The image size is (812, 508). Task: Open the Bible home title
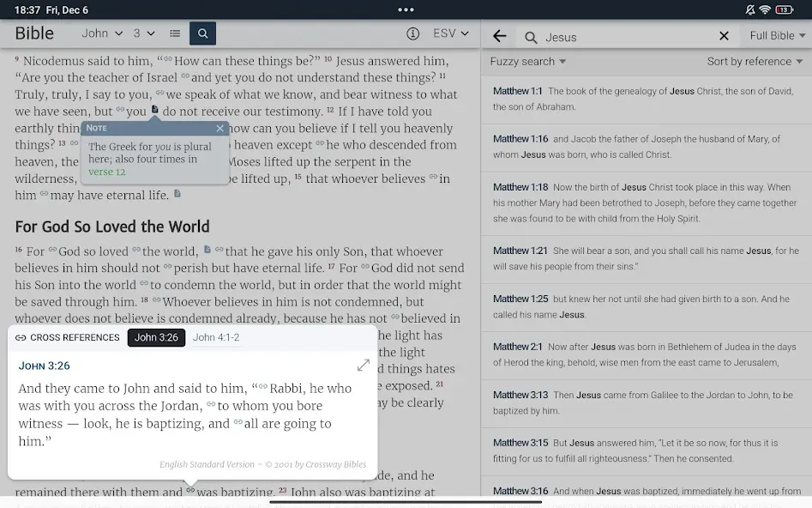click(34, 33)
